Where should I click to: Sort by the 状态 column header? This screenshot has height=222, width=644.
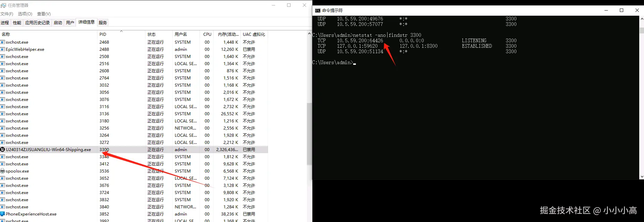click(x=159, y=34)
